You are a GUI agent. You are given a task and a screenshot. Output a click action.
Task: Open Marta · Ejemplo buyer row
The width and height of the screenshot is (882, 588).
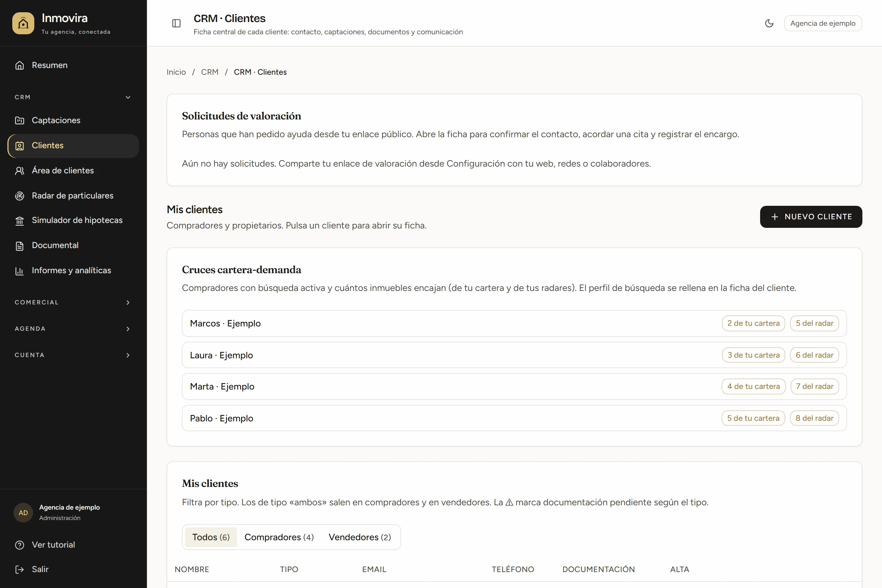[514, 386]
